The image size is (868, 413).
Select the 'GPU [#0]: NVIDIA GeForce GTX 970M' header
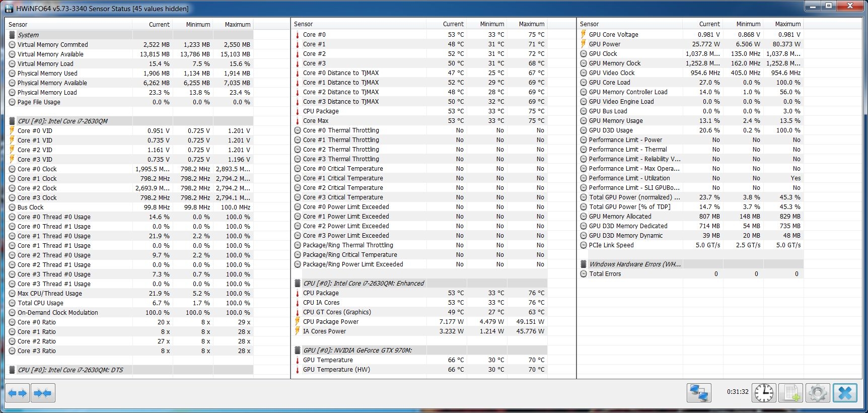pos(420,351)
